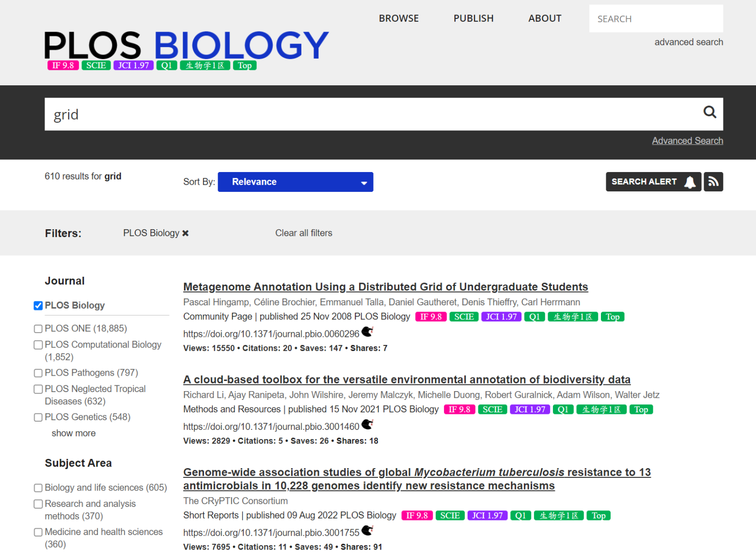Remove the PLOS Biology filter chip
The height and width of the screenshot is (553, 756).
tap(185, 233)
